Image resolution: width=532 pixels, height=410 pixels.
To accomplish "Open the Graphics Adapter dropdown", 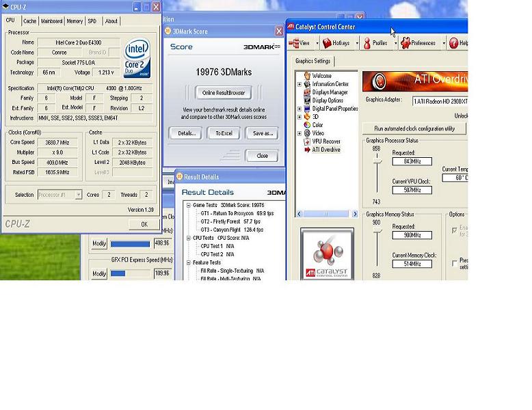I will pyautogui.click(x=440, y=101).
